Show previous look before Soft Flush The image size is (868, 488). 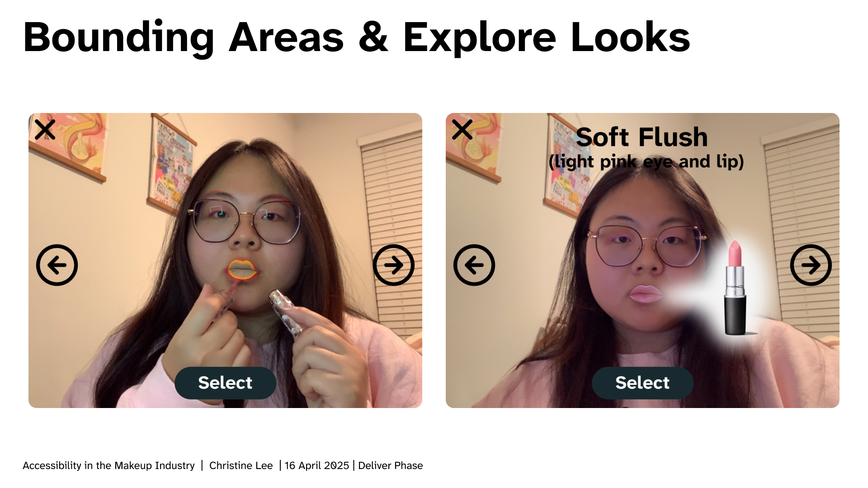pyautogui.click(x=474, y=265)
